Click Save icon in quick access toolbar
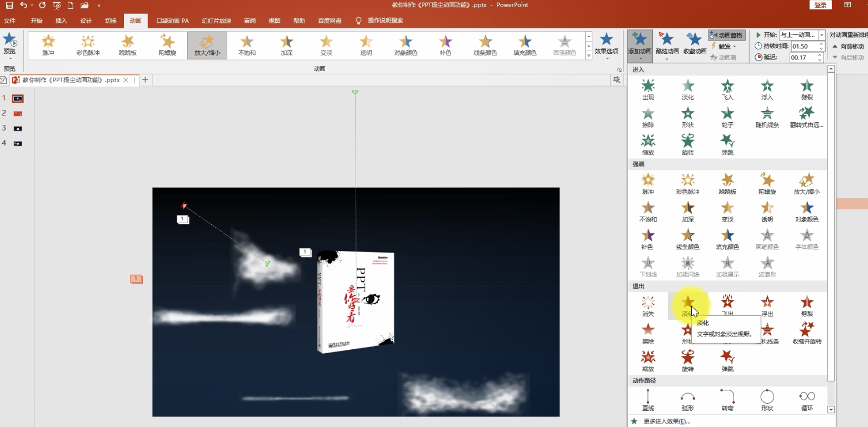 click(x=9, y=5)
